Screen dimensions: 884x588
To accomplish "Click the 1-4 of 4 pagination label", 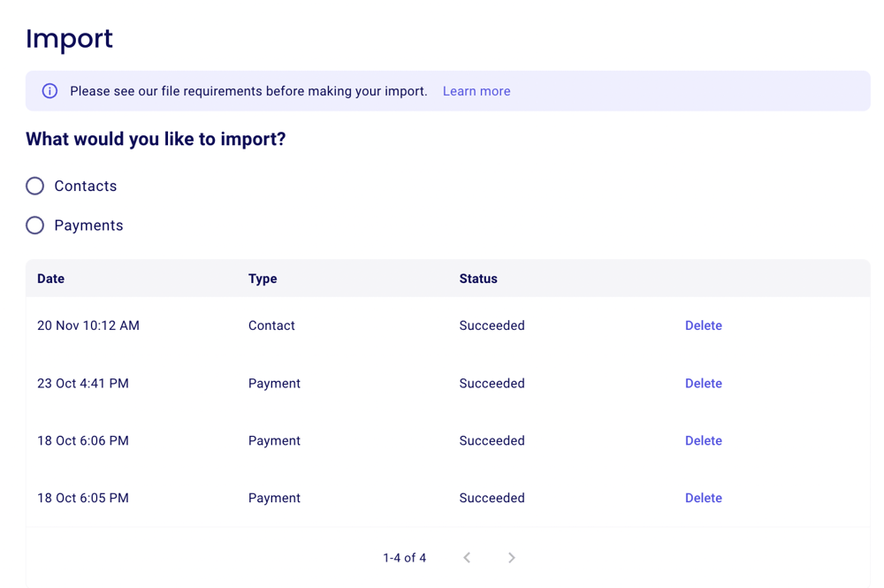I will 404,557.
